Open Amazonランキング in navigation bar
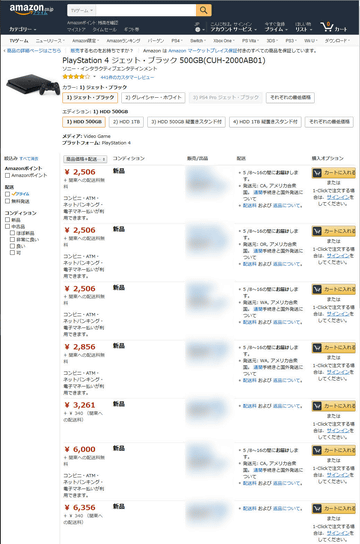The width and height of the screenshot is (360, 544). click(x=123, y=41)
